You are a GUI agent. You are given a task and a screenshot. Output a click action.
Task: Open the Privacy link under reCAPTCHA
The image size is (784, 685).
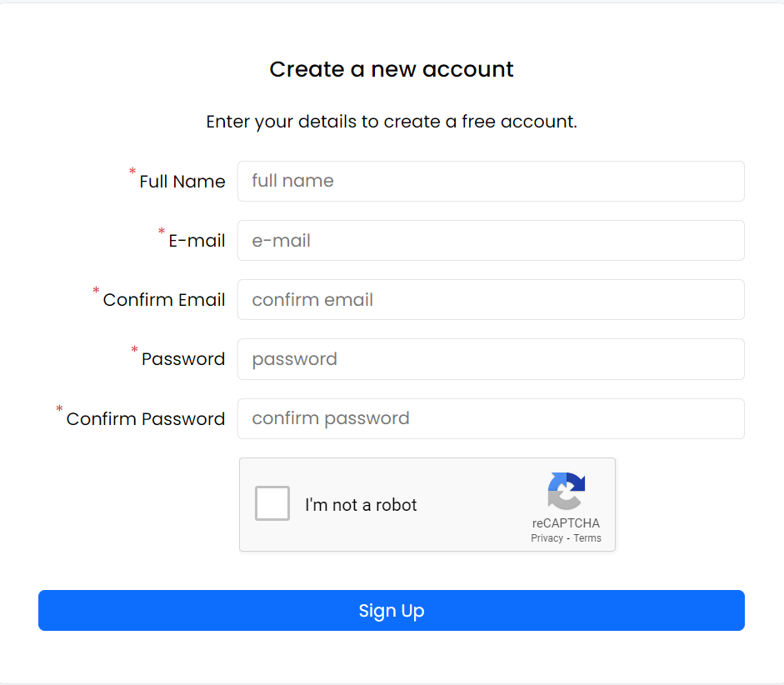547,537
